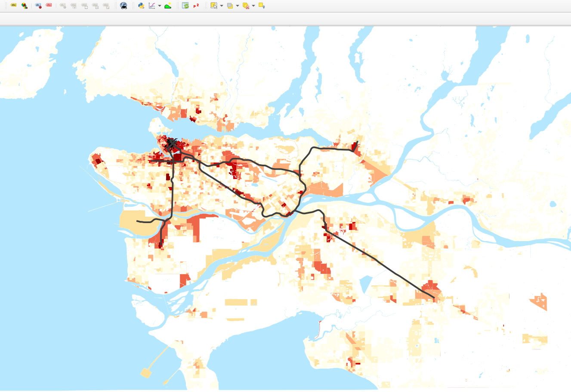Toggle Highlight Pinned Labels red abc icon

[49, 6]
